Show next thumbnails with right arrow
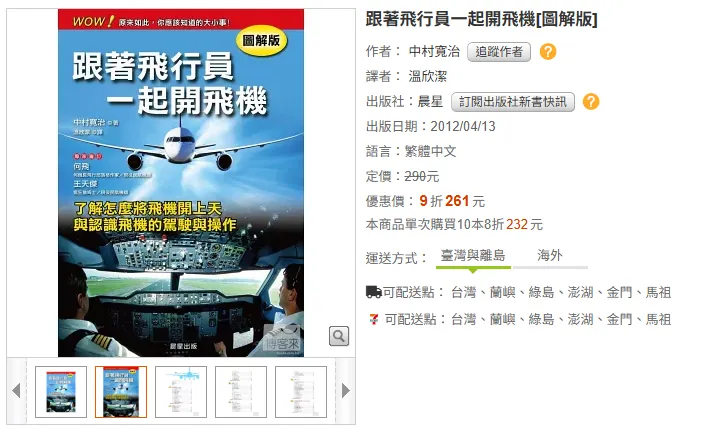 [345, 391]
